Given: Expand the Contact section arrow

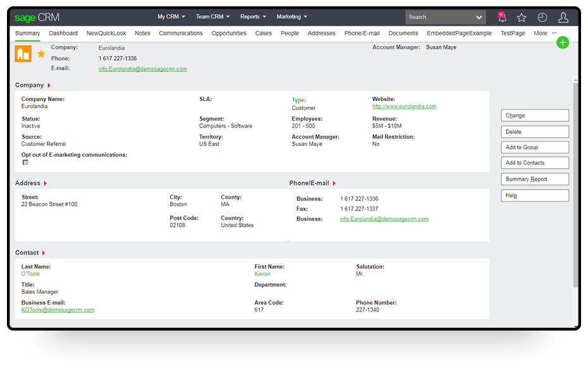Looking at the screenshot, I should click(x=44, y=253).
